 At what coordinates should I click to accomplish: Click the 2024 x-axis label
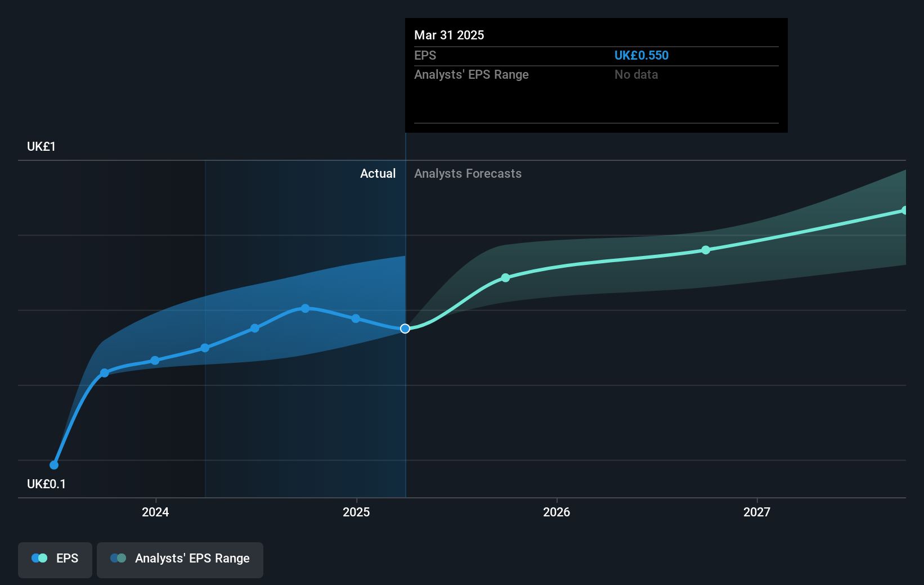[x=155, y=512]
